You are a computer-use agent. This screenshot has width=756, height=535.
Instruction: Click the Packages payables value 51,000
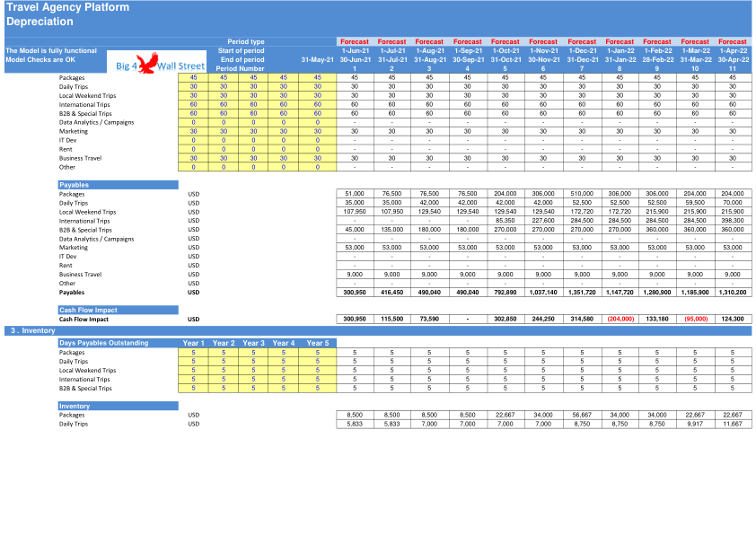click(355, 194)
